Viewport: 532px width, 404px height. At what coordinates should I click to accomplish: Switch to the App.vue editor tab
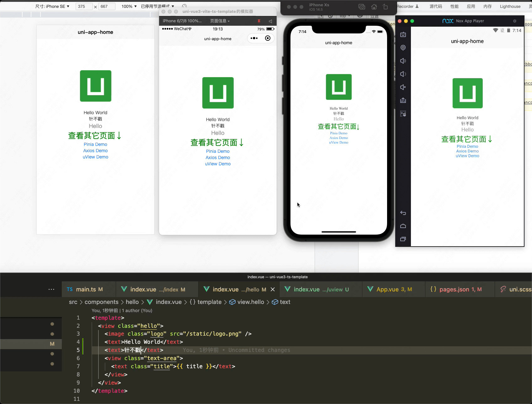tap(393, 289)
